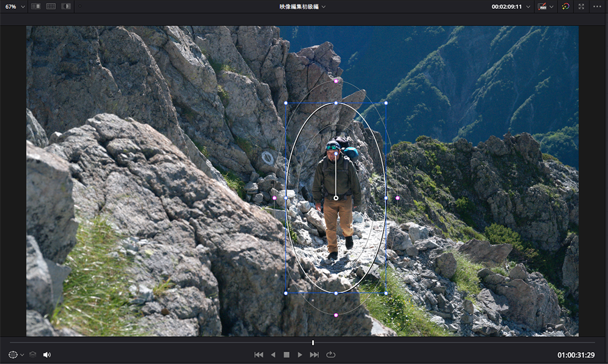Click the bottom magenta softness handle of the window
The height and width of the screenshot is (364, 608).
click(336, 315)
